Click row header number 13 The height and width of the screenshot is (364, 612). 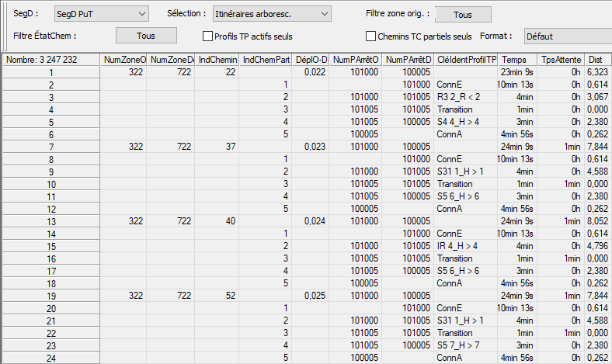(51, 221)
